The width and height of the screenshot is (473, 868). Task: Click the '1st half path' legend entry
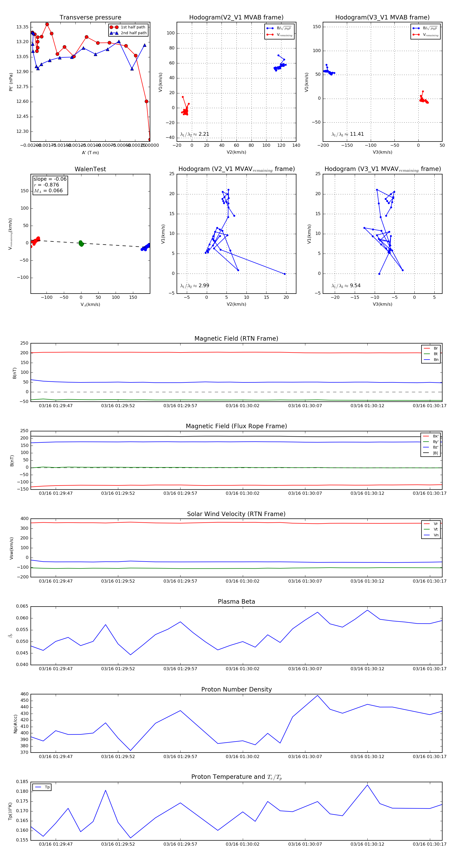pyautogui.click(x=128, y=27)
